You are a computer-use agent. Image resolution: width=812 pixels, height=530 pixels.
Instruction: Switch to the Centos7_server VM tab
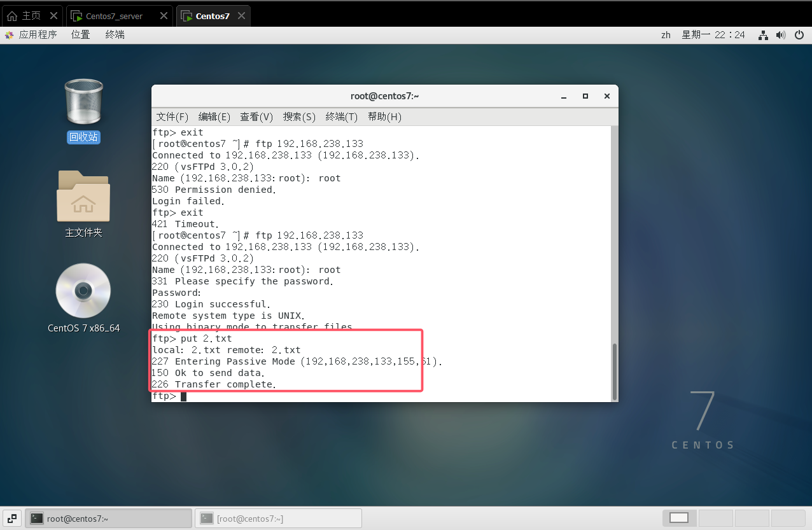pos(113,16)
